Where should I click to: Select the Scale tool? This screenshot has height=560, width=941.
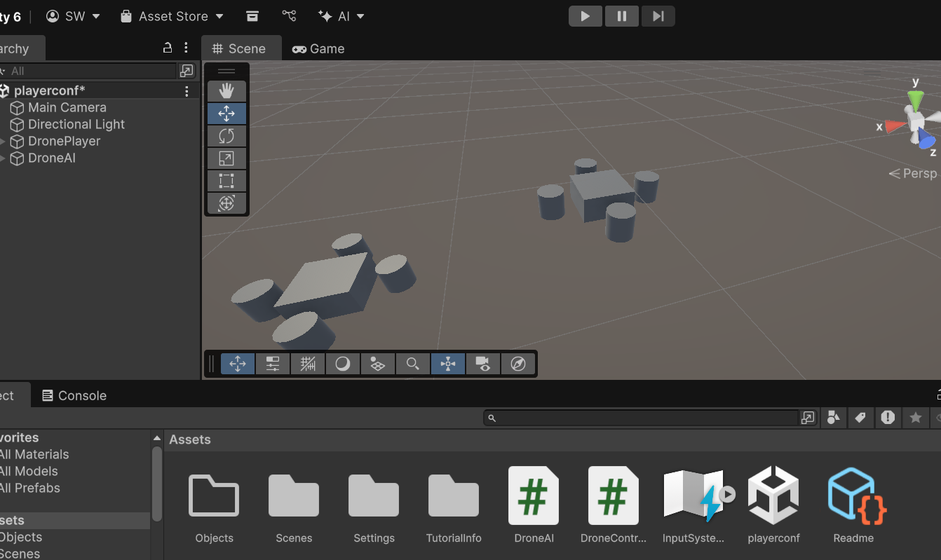226,158
